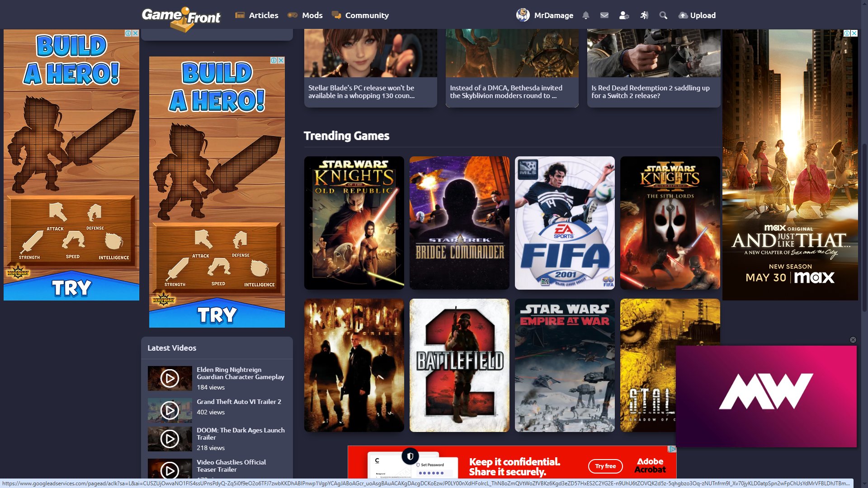
Task: Click the Articles newspaper icon
Action: click(x=240, y=15)
